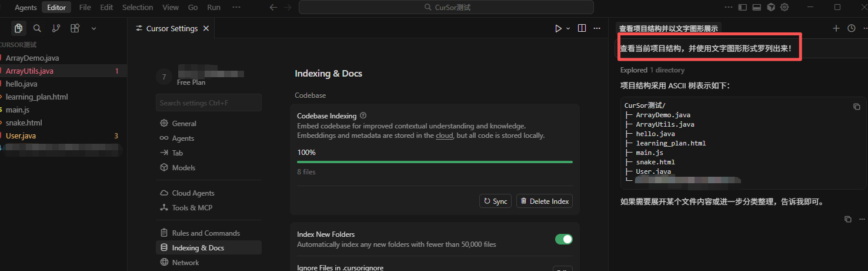The height and width of the screenshot is (271, 868).
Task: Select chat tab 查看项目结构并以文字图形展示
Action: (668, 28)
